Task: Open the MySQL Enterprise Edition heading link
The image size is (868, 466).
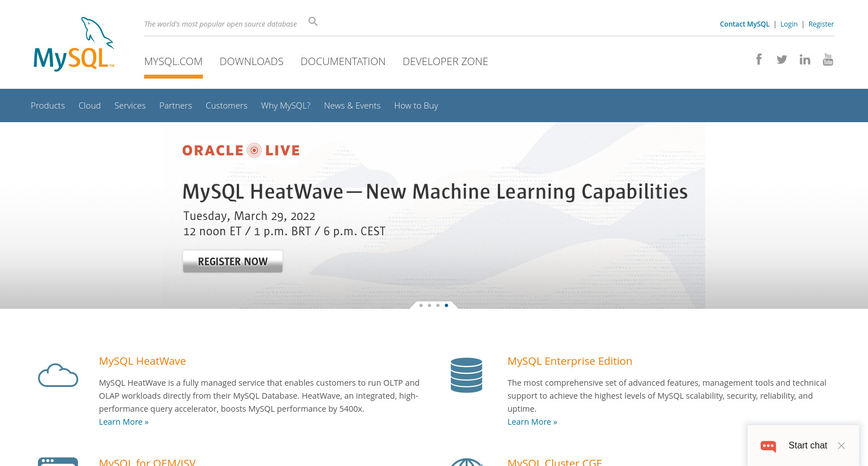Action: pos(570,361)
